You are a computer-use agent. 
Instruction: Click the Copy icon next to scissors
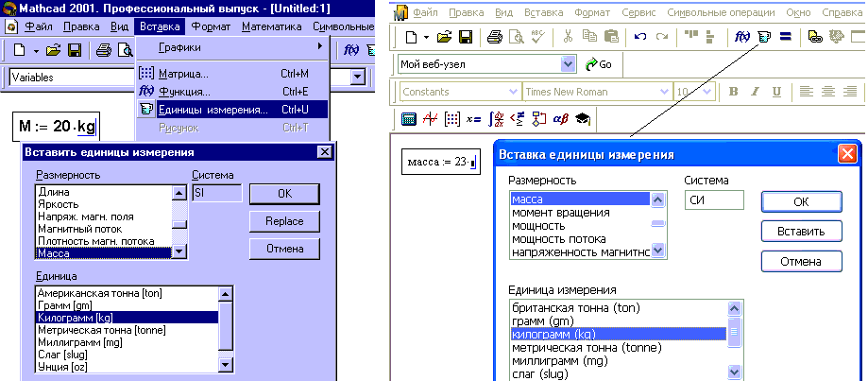pos(589,37)
